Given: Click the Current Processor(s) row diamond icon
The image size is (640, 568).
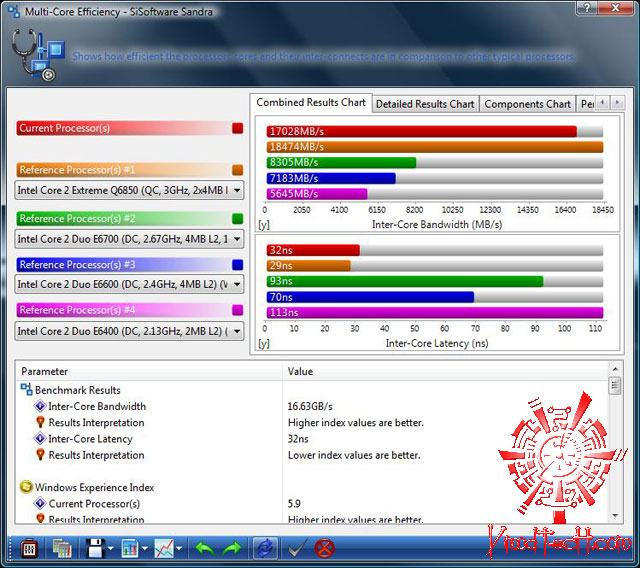Looking at the screenshot, I should (40, 504).
